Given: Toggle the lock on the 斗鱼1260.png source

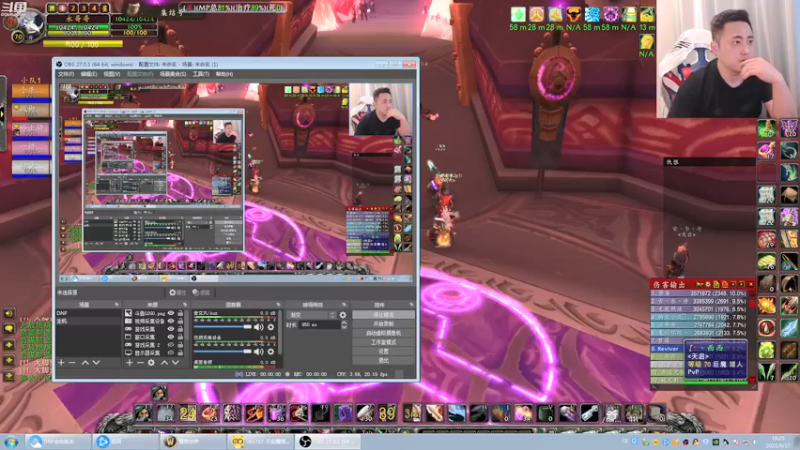Looking at the screenshot, I should 180,313.
